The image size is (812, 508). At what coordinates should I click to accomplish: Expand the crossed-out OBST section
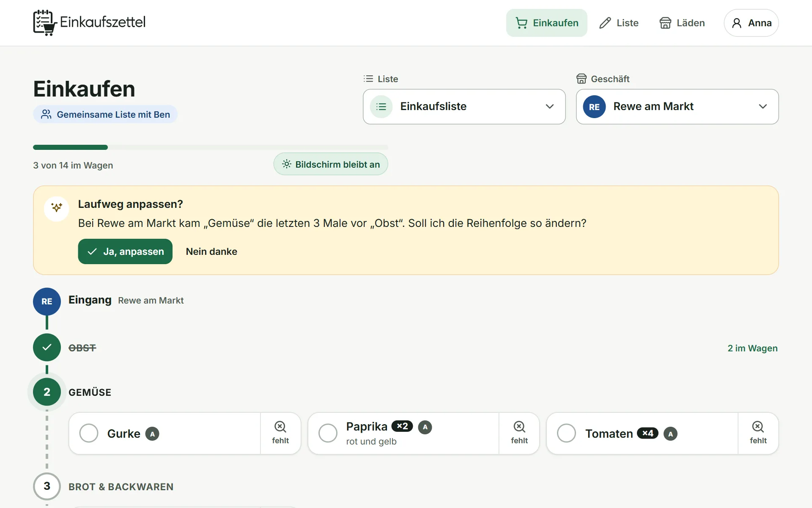pos(82,348)
